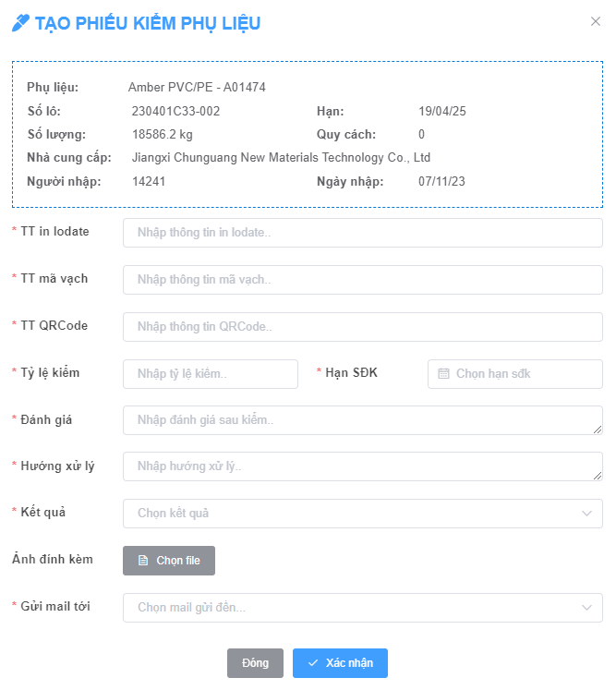The height and width of the screenshot is (690, 616).
Task: Focus the TT mã vạch input field
Action: pyautogui.click(x=362, y=280)
